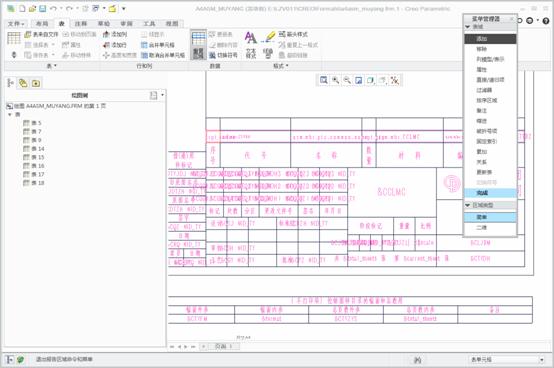
Task: Click 箭头样式 arrow style
Action: pos(293,34)
